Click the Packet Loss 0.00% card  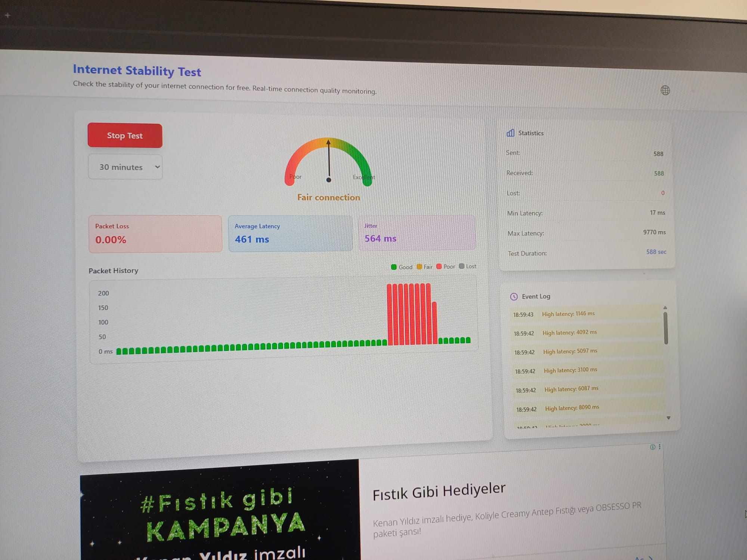pos(155,234)
